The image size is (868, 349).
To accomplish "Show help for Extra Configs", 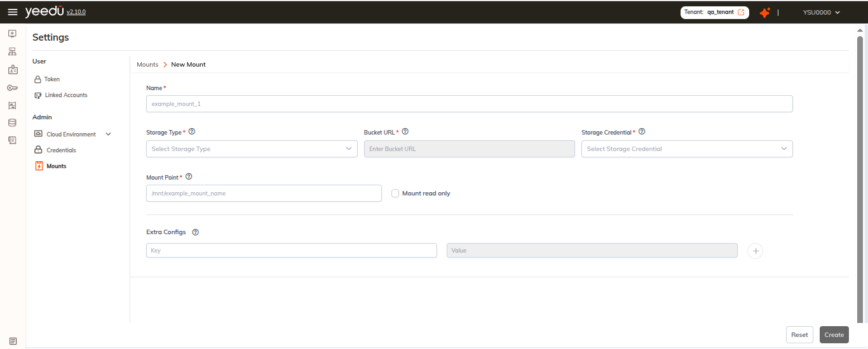I will tap(196, 232).
